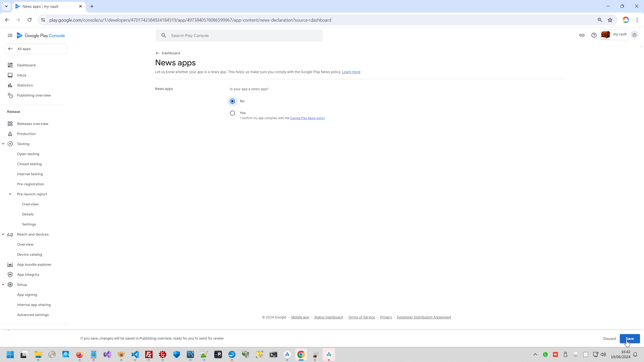Select the No radio button

click(x=232, y=101)
